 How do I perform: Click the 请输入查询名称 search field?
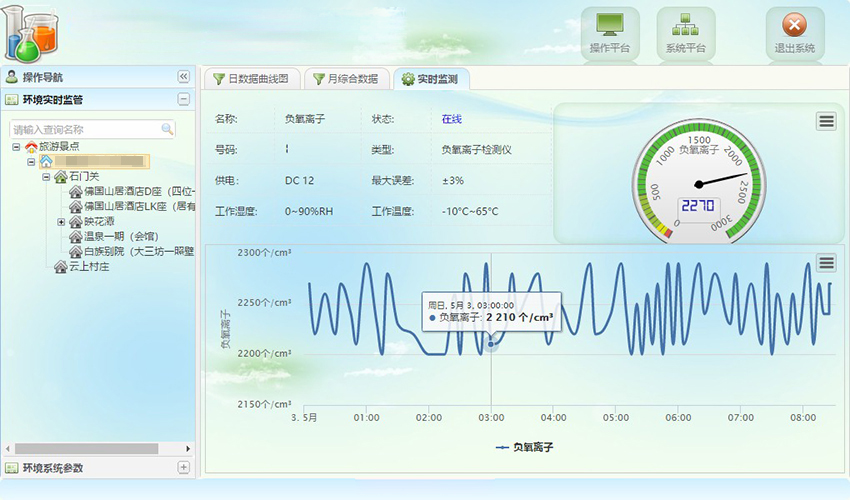[x=85, y=129]
